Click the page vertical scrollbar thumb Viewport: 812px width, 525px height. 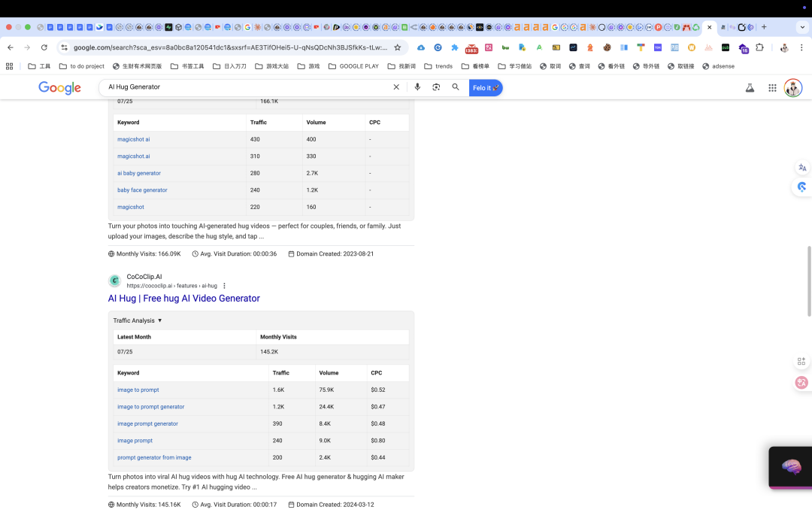click(809, 281)
